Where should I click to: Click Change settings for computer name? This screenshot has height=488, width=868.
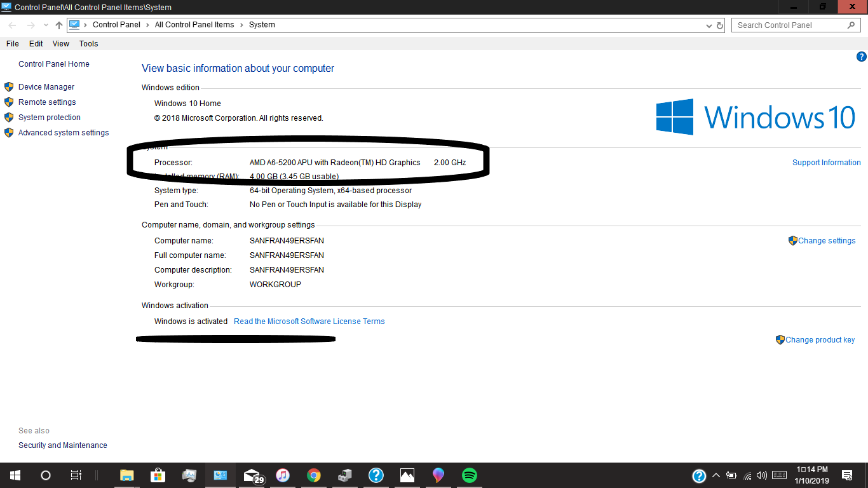(x=827, y=241)
